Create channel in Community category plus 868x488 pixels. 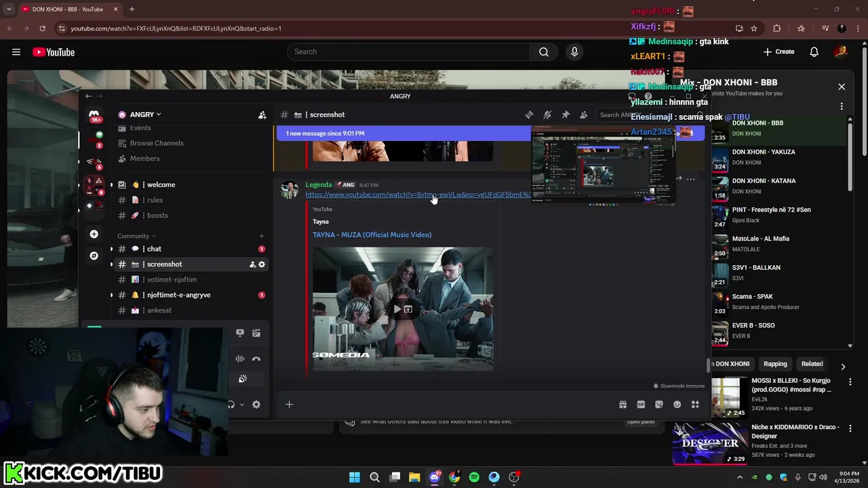click(262, 236)
